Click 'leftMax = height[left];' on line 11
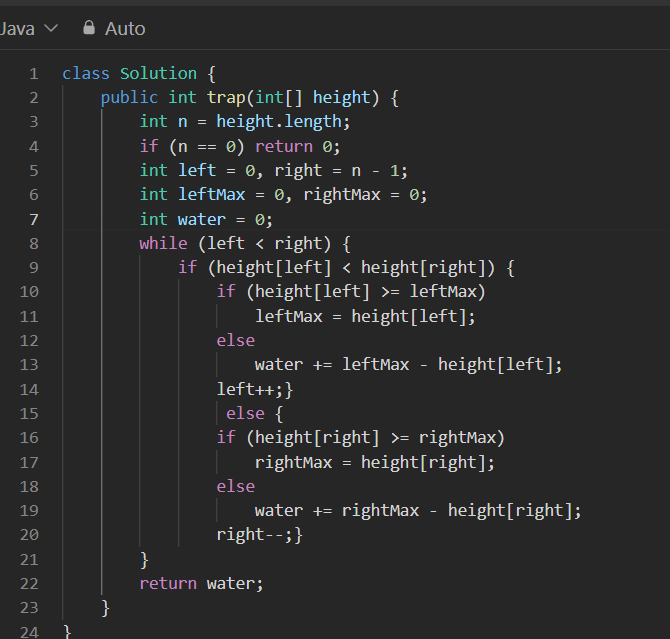 365,317
